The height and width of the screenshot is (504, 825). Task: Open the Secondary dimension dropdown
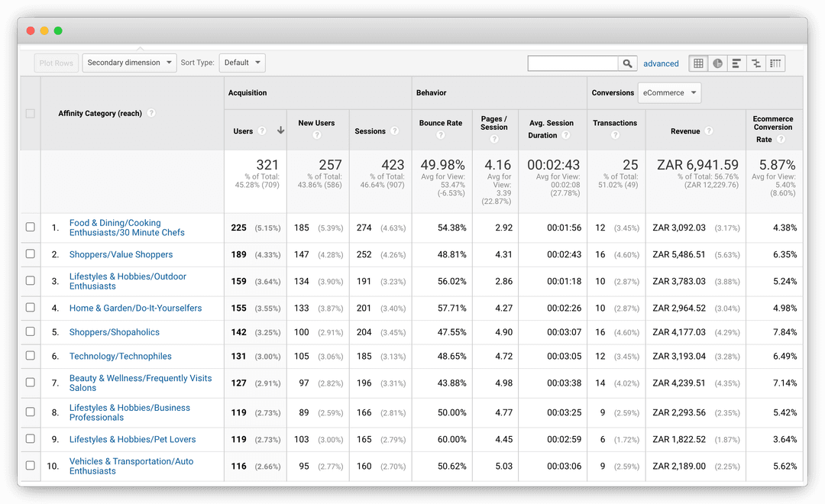tap(129, 63)
